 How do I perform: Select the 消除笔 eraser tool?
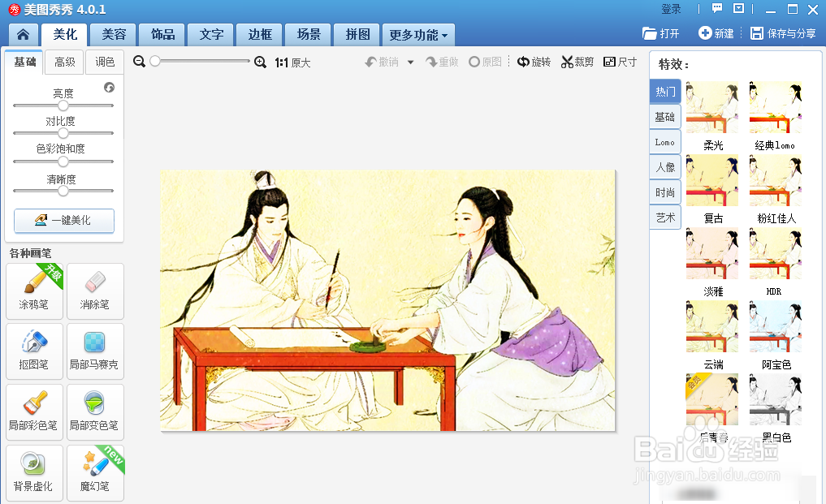95,291
